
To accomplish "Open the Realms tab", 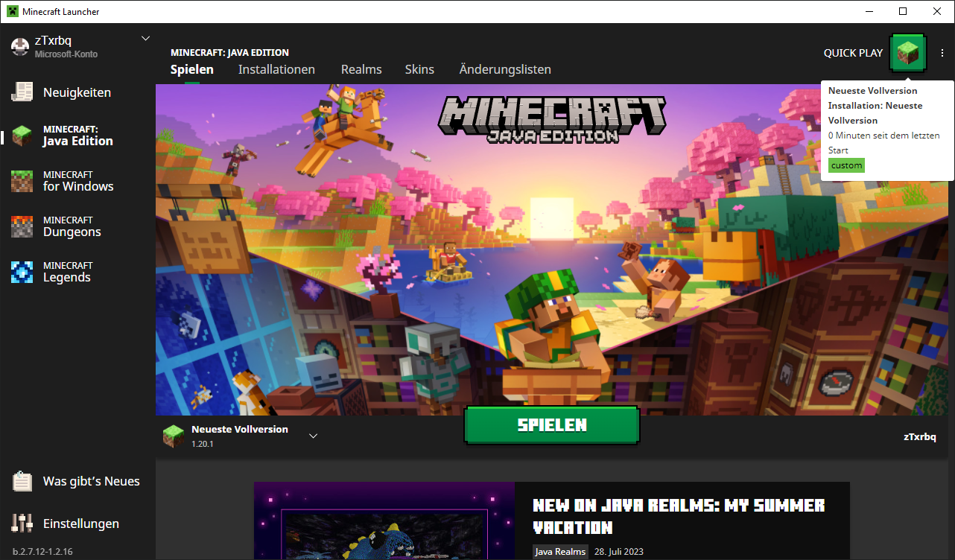I will [361, 69].
